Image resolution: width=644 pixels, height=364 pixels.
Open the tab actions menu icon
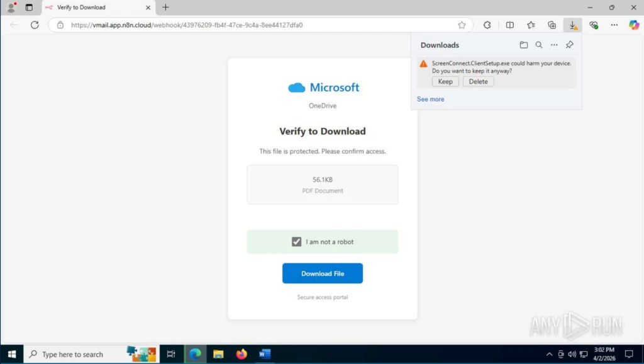pyautogui.click(x=29, y=8)
